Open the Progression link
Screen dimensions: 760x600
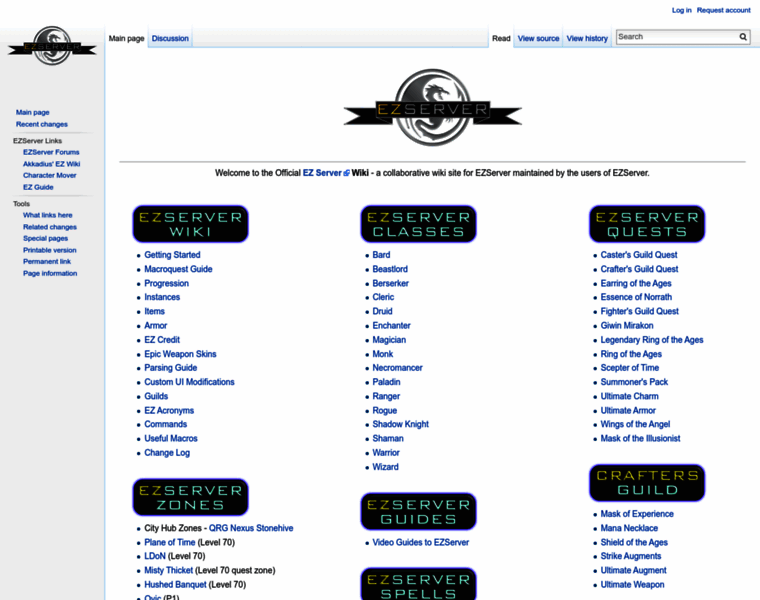click(166, 284)
